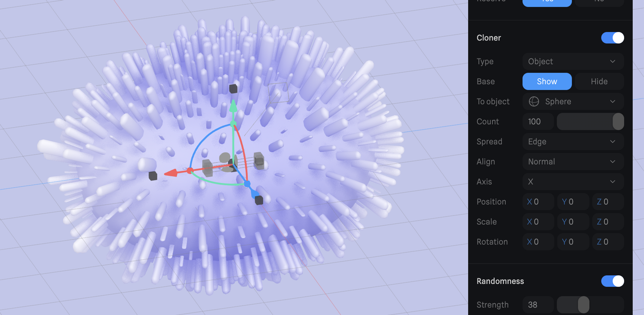Select Hide for the Base option

(599, 81)
